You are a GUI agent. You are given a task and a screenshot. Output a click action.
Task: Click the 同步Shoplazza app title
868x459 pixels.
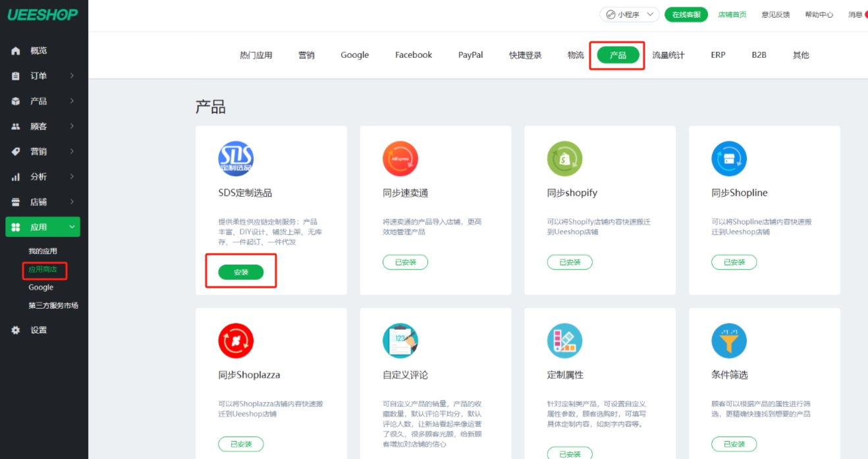point(249,375)
